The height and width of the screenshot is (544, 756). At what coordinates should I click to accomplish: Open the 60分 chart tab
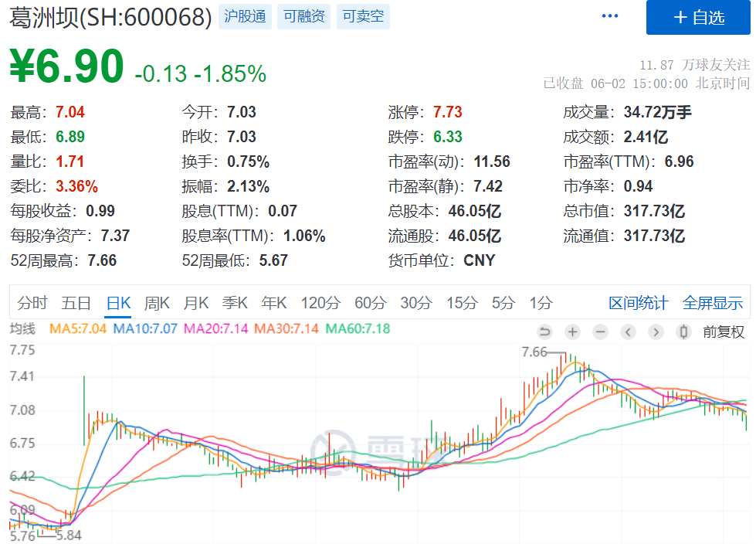pos(370,304)
